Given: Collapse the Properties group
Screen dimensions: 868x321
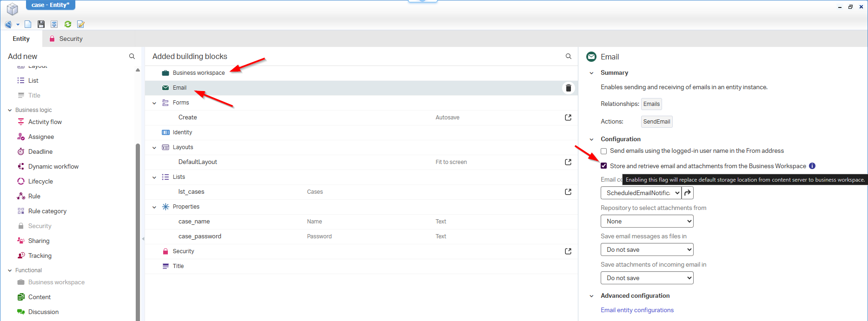Looking at the screenshot, I should click(154, 207).
